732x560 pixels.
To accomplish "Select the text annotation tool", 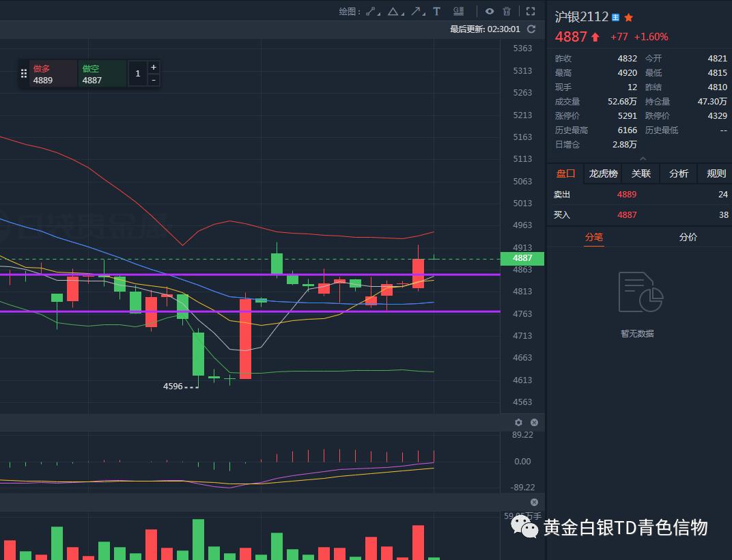I will (x=437, y=11).
